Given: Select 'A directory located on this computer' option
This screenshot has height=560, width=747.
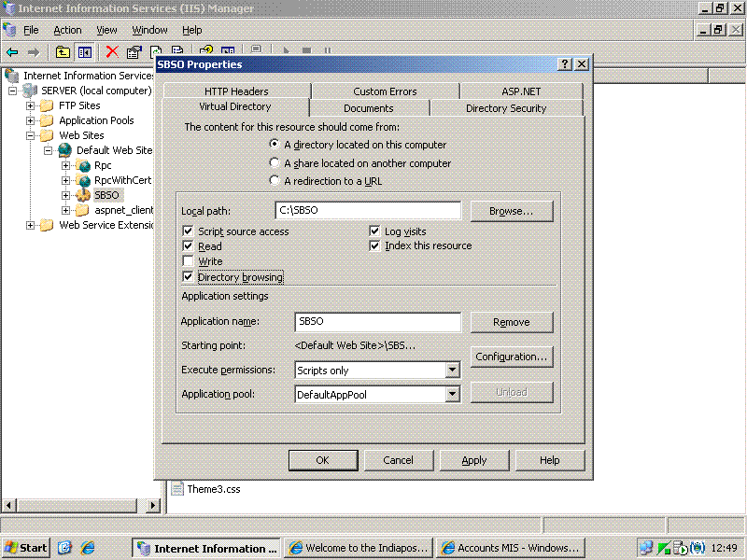Looking at the screenshot, I should [x=274, y=144].
